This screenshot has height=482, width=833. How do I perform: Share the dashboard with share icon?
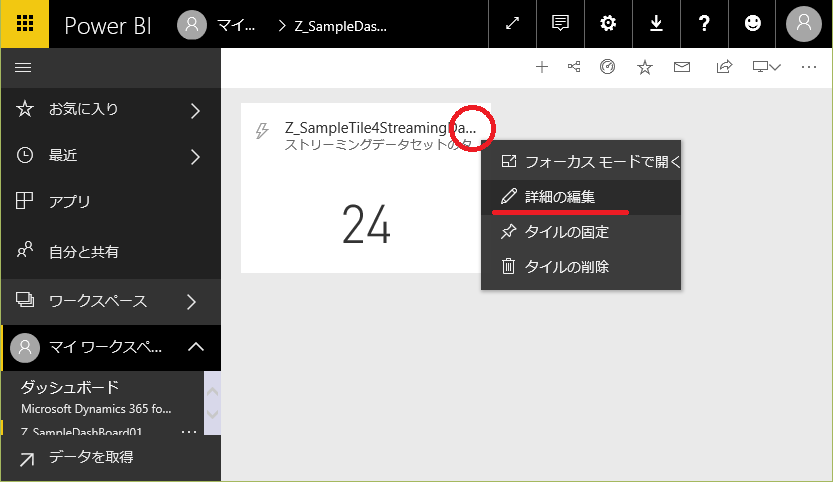[724, 66]
